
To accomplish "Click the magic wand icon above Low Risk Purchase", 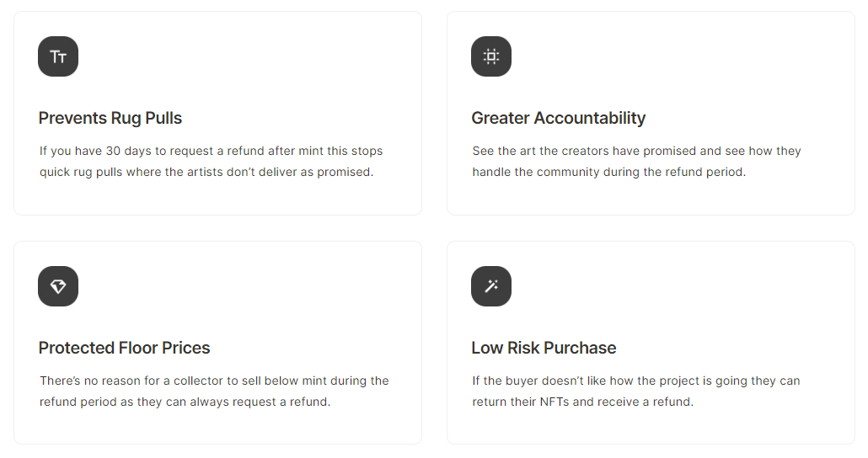I will [491, 286].
